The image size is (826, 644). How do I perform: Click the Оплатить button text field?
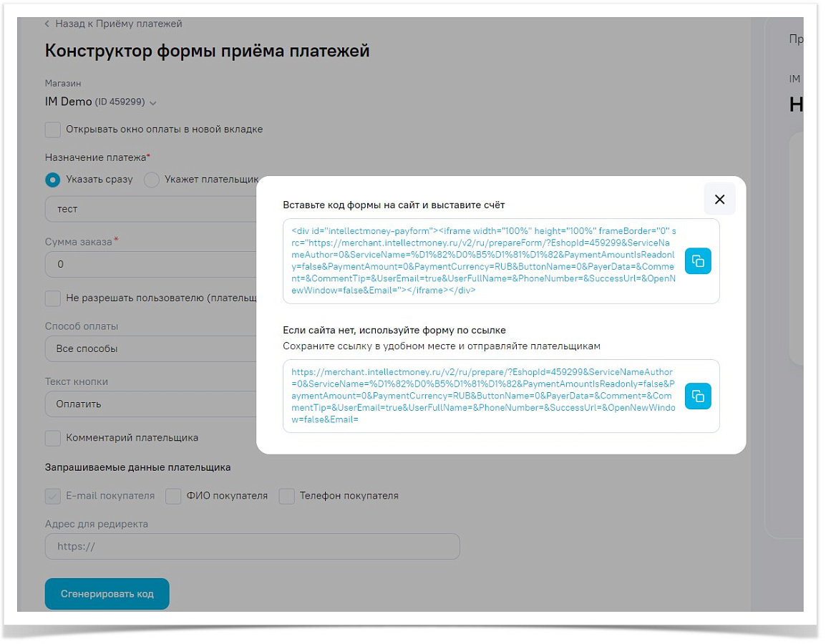(150, 404)
